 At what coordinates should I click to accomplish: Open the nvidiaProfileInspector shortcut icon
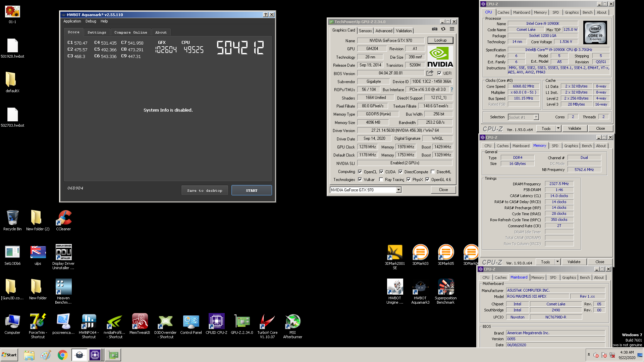[114, 326]
